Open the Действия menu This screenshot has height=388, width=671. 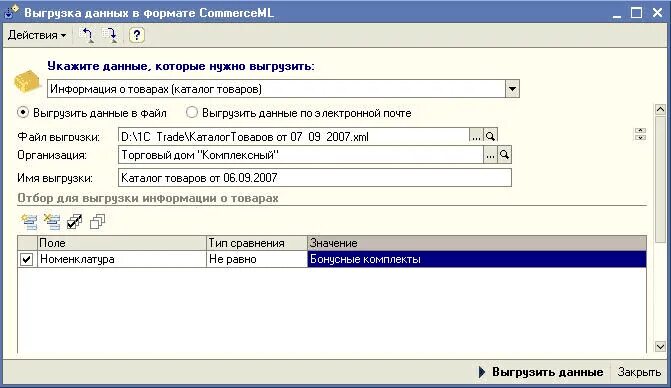pyautogui.click(x=37, y=35)
